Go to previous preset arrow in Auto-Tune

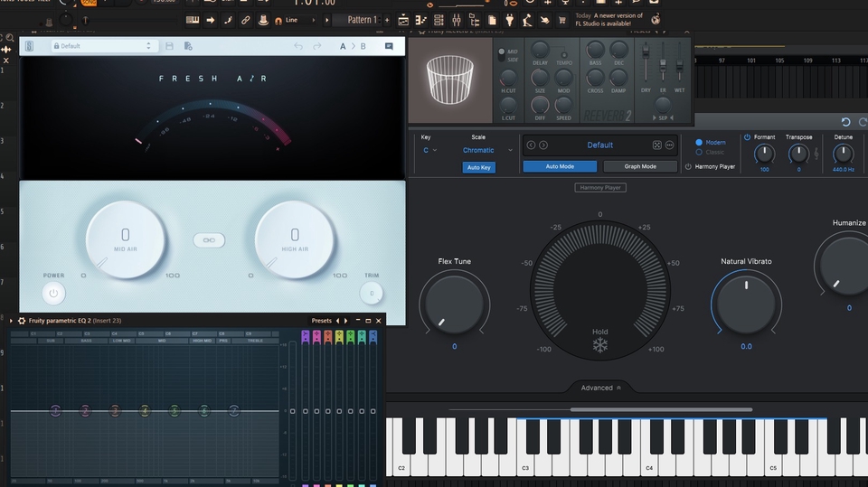point(531,145)
